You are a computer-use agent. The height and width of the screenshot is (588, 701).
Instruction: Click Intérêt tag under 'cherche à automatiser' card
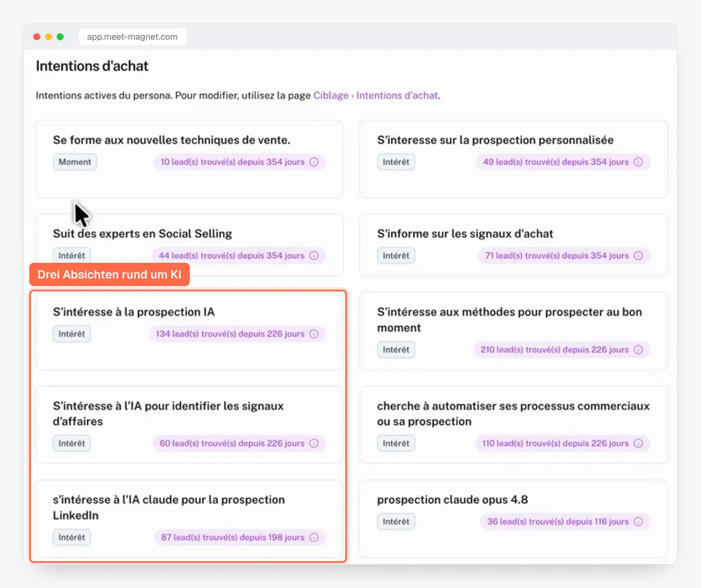(396, 443)
